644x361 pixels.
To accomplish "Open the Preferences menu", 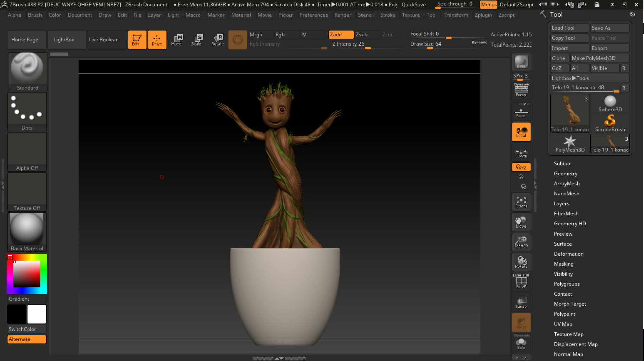I will pyautogui.click(x=314, y=15).
